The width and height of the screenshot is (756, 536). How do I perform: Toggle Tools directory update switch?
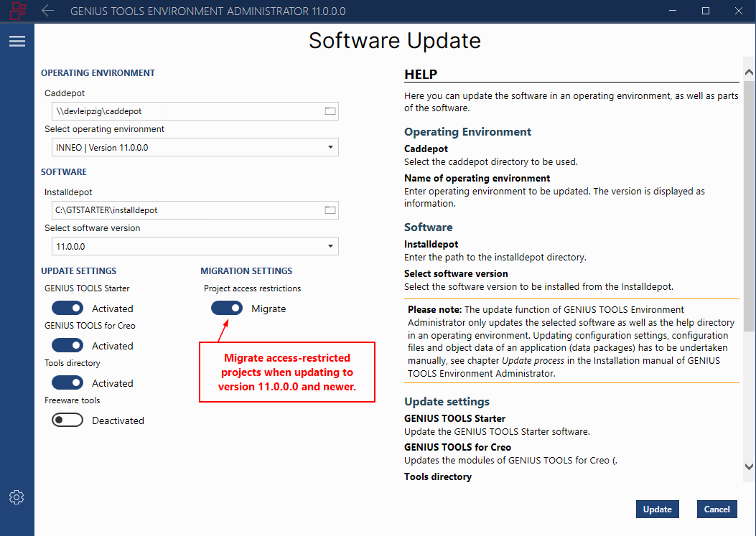coord(67,382)
